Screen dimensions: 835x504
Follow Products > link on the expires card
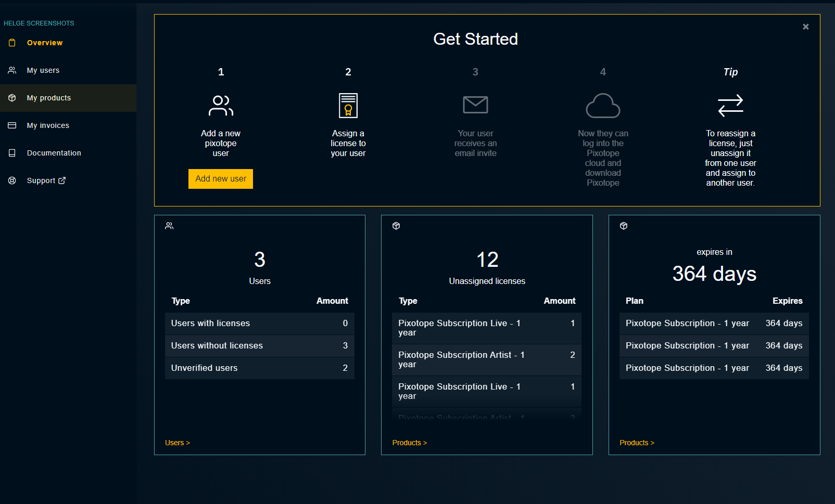[637, 443]
